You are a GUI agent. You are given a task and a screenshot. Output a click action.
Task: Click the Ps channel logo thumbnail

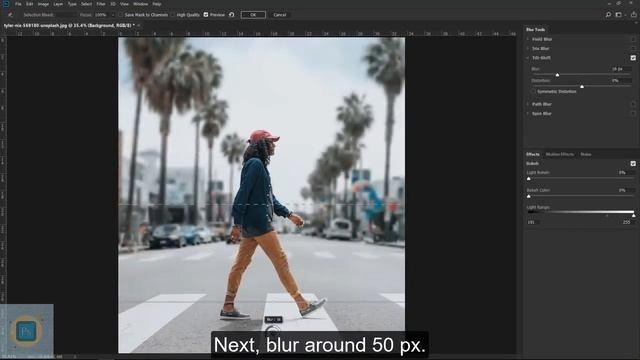click(x=27, y=330)
